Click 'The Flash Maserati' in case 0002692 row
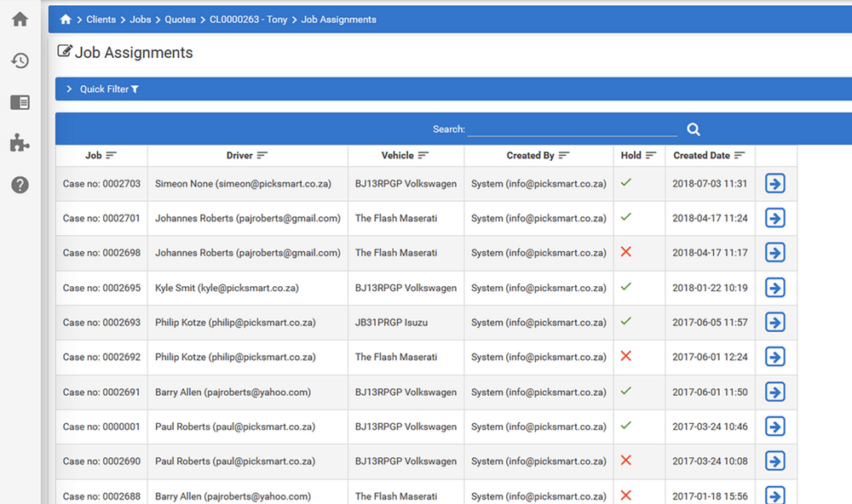This screenshot has width=852, height=504. click(x=396, y=357)
